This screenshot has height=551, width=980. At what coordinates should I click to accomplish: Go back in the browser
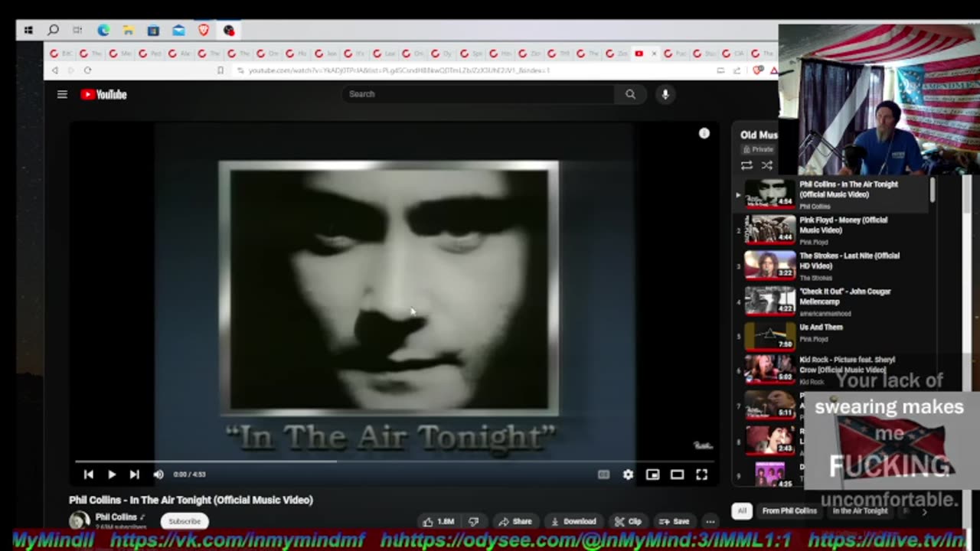[54, 70]
